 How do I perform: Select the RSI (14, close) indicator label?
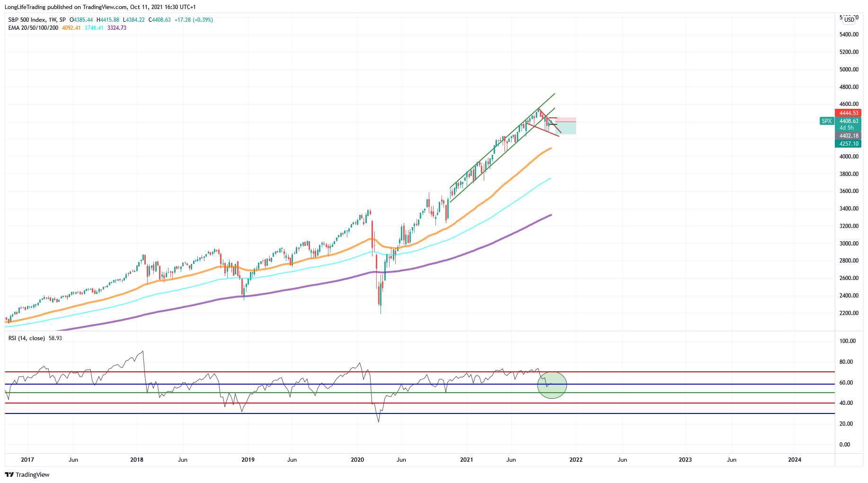point(27,338)
